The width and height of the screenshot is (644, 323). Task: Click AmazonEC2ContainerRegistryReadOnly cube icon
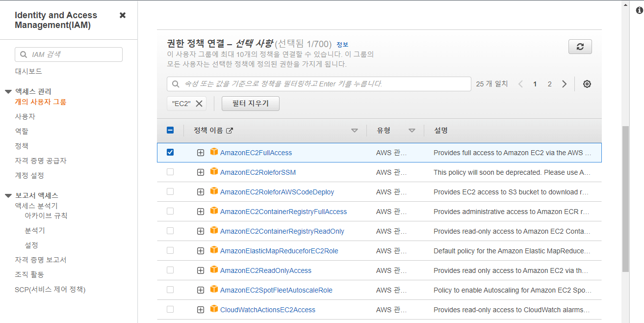coord(214,230)
